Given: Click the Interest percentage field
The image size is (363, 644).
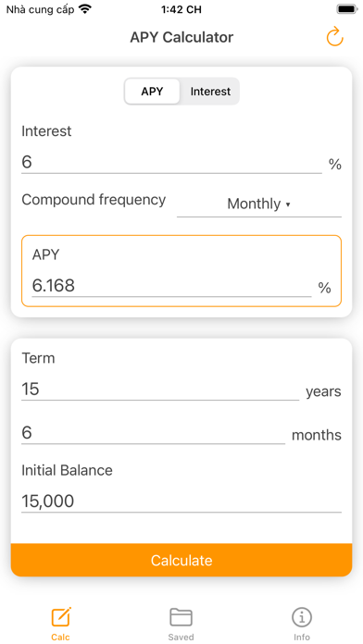Looking at the screenshot, I should [x=171, y=163].
